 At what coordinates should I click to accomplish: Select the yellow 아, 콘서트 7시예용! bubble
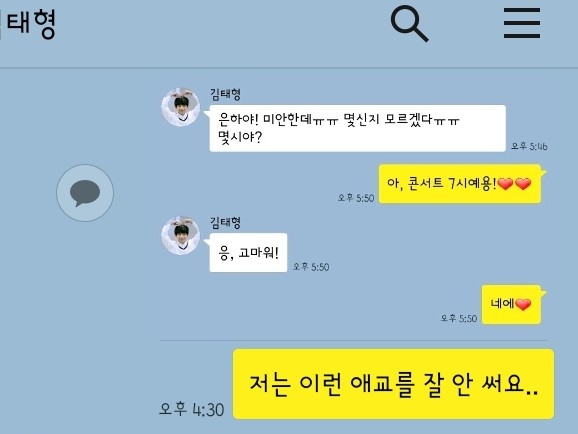[460, 184]
